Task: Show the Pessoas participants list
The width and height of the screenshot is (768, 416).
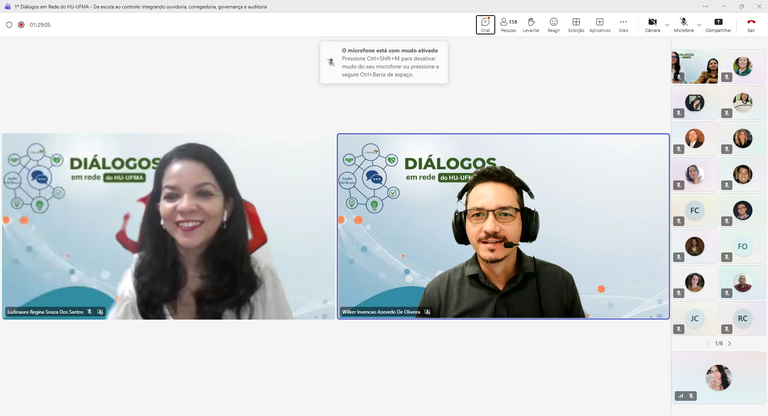Action: click(508, 24)
